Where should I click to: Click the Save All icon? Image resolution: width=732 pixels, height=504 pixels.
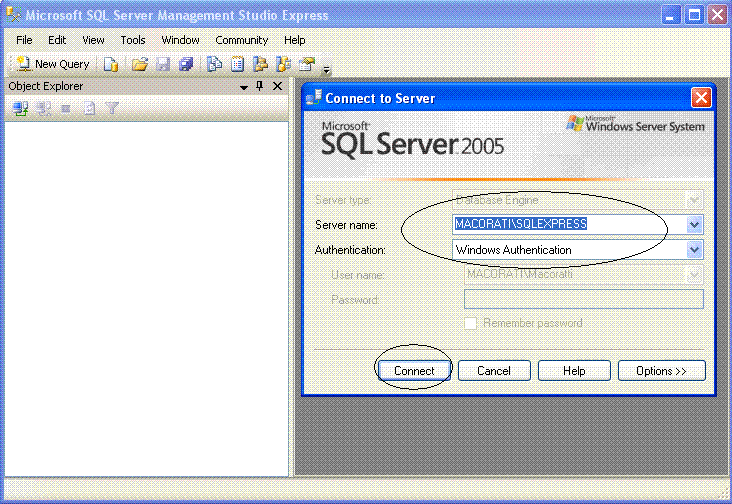click(186, 64)
